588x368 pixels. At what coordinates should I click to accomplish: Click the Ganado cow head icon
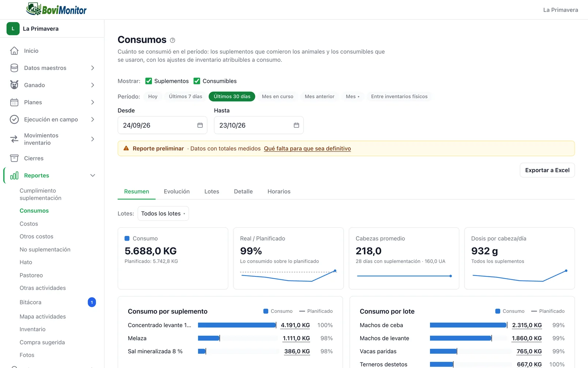click(x=14, y=85)
